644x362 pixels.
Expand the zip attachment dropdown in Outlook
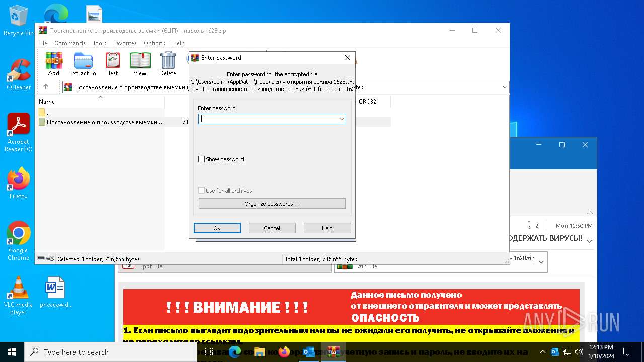coord(541,262)
